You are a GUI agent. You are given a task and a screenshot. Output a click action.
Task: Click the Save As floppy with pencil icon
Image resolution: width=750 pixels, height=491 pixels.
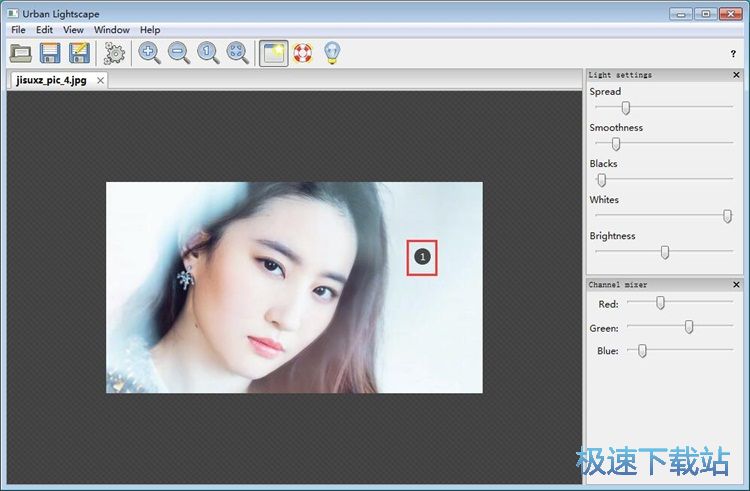tap(79, 53)
